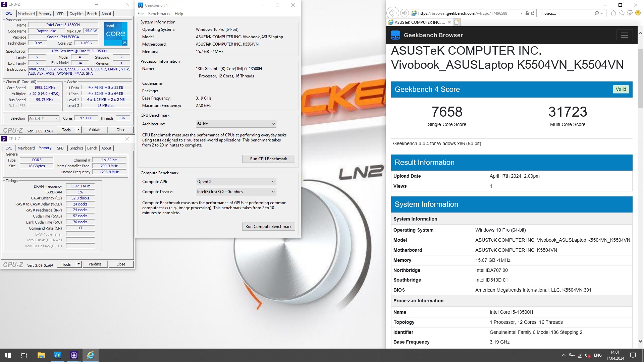The image size is (644, 362).
Task: Open About tab in bottom CPU-Z window
Action: tap(106, 148)
